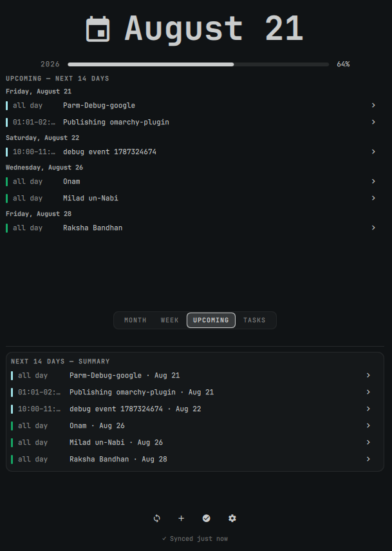Image resolution: width=392 pixels, height=551 pixels.
Task: Select debug event 1787324674 · Aug 22 summary row
Action: click(x=192, y=409)
